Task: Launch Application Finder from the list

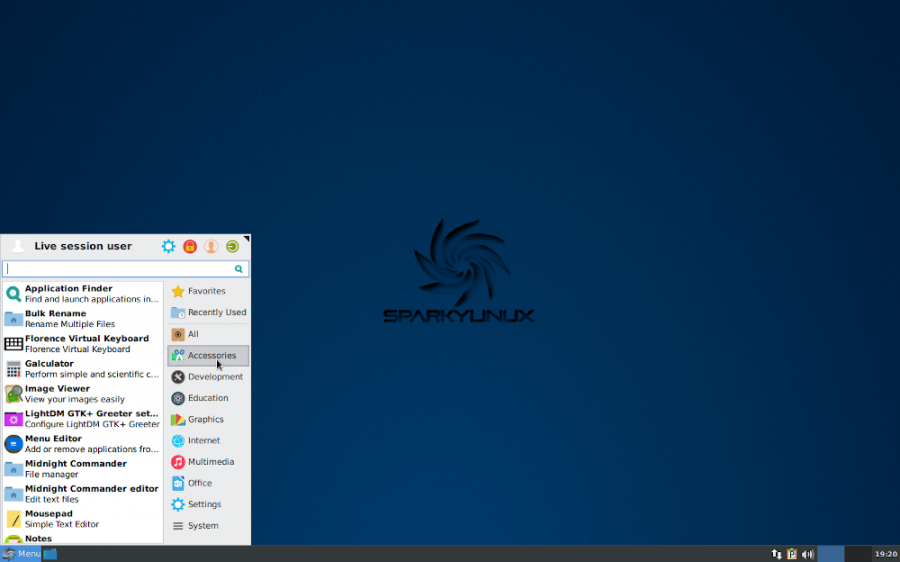Action: 83,294
